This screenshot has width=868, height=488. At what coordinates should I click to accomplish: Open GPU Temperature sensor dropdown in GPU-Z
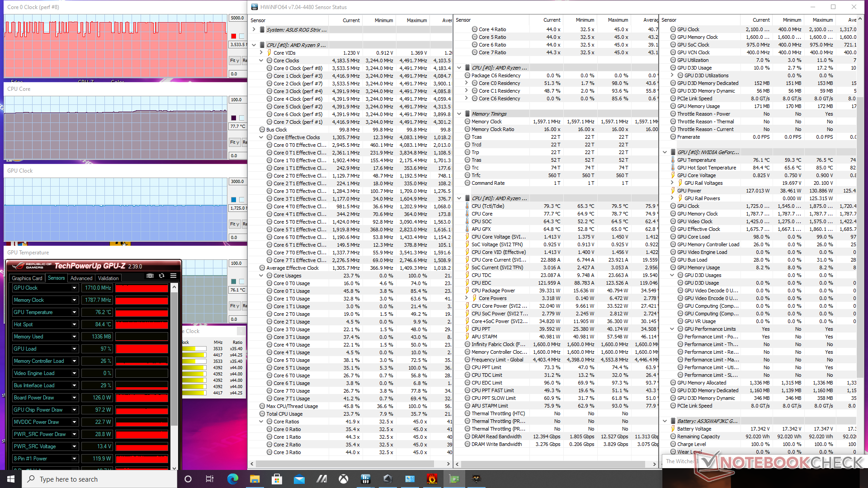click(74, 312)
